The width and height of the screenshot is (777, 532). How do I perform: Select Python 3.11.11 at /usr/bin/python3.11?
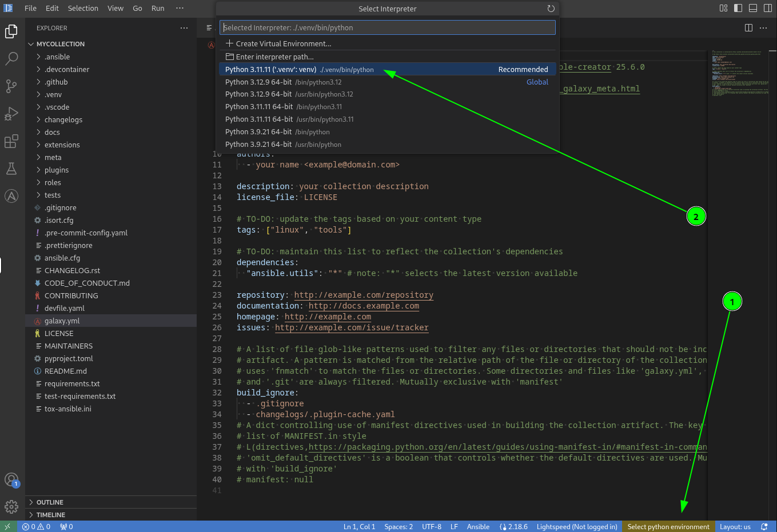click(388, 119)
